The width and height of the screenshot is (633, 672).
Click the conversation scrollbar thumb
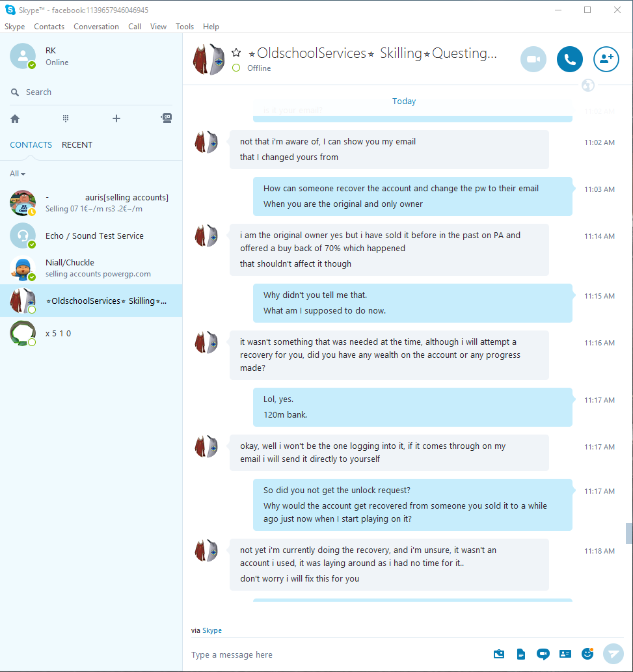point(628,533)
